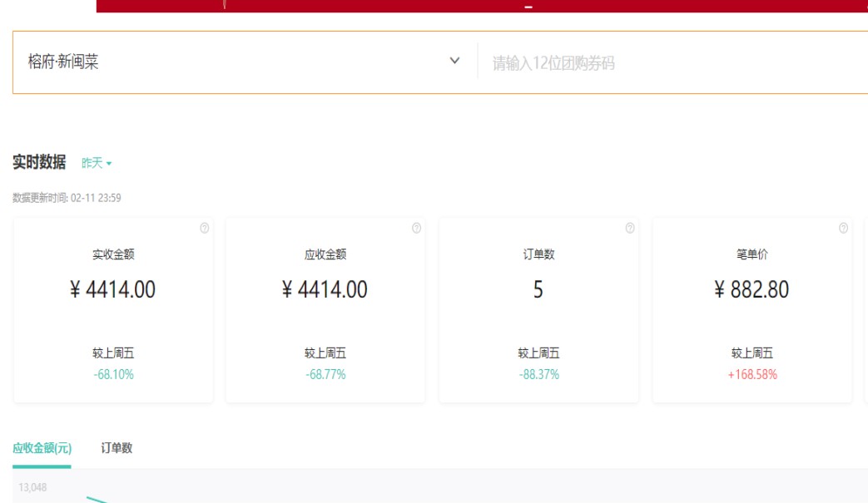Image resolution: width=868 pixels, height=503 pixels.
Task: Select the 笔单价 amount ¥ 882.80
Action: point(751,289)
